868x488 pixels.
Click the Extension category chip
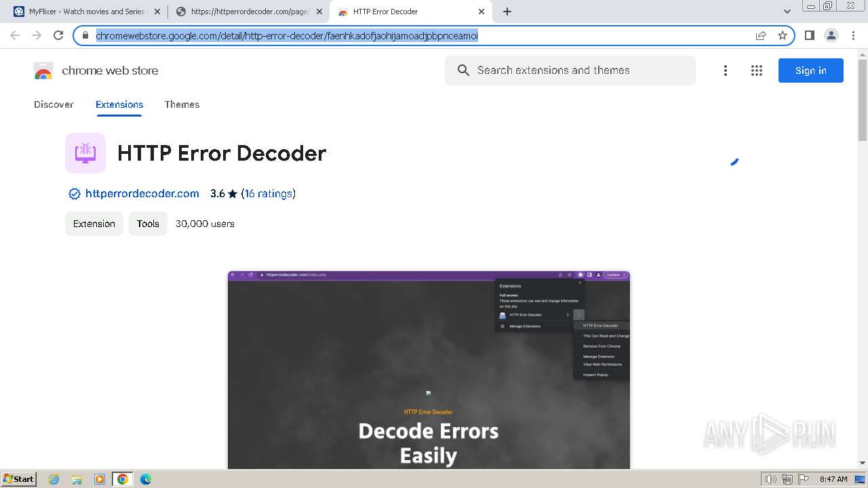(94, 224)
